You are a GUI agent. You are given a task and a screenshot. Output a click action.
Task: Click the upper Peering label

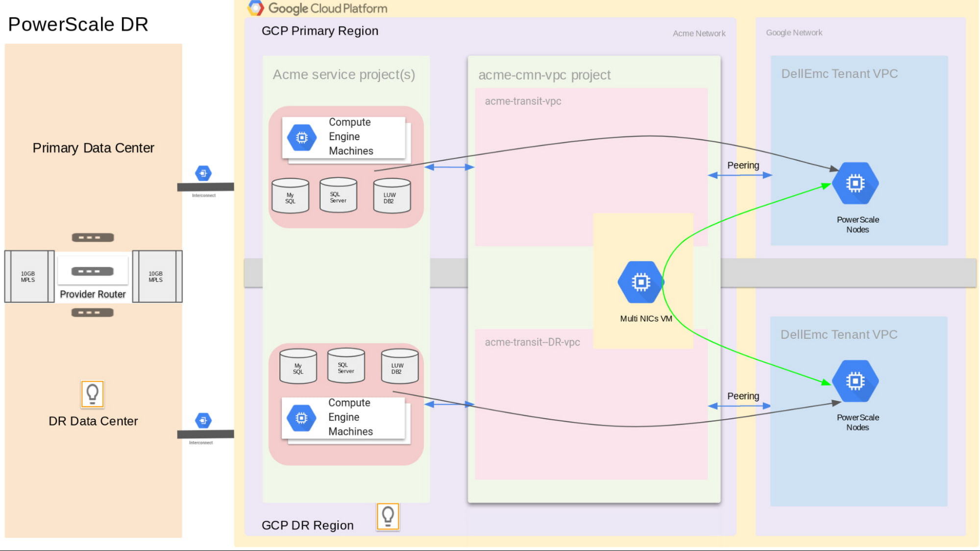743,166
